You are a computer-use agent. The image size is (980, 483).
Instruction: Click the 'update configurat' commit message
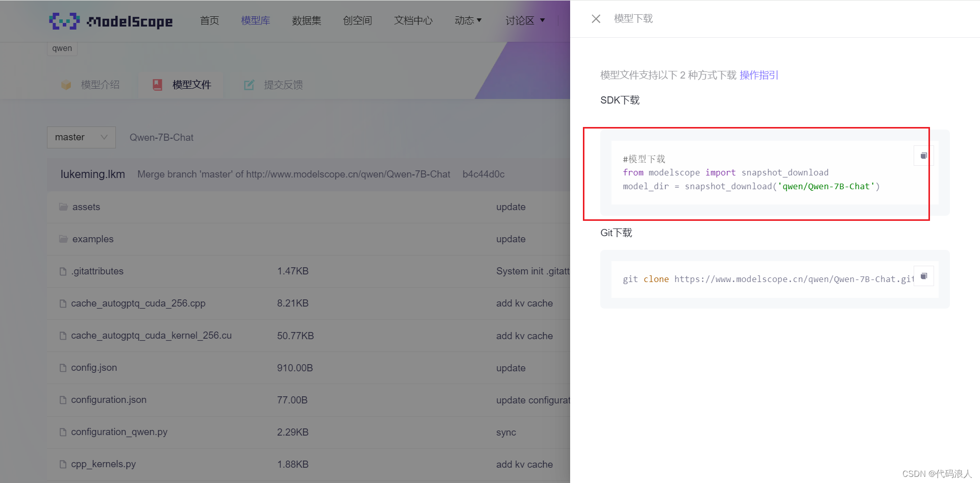[533, 400]
